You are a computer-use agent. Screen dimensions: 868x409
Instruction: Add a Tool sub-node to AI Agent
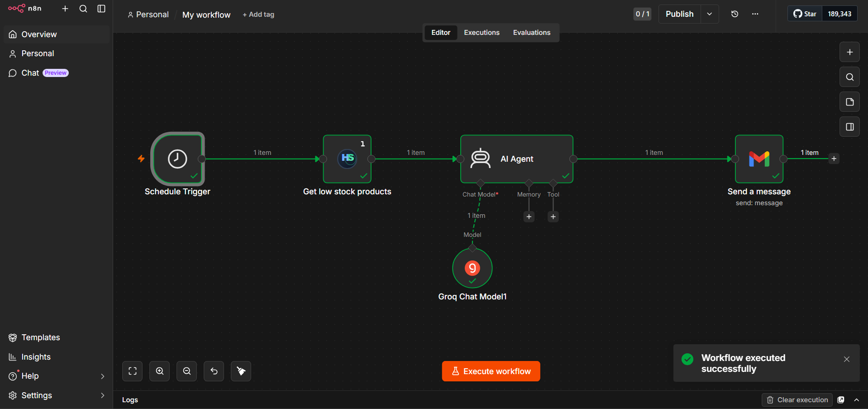tap(553, 217)
